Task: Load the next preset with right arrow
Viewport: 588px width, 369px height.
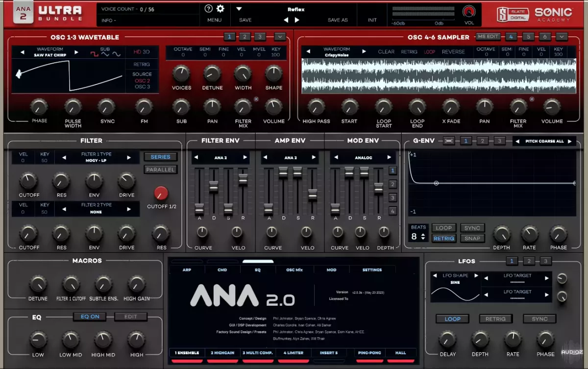Action: pos(297,20)
